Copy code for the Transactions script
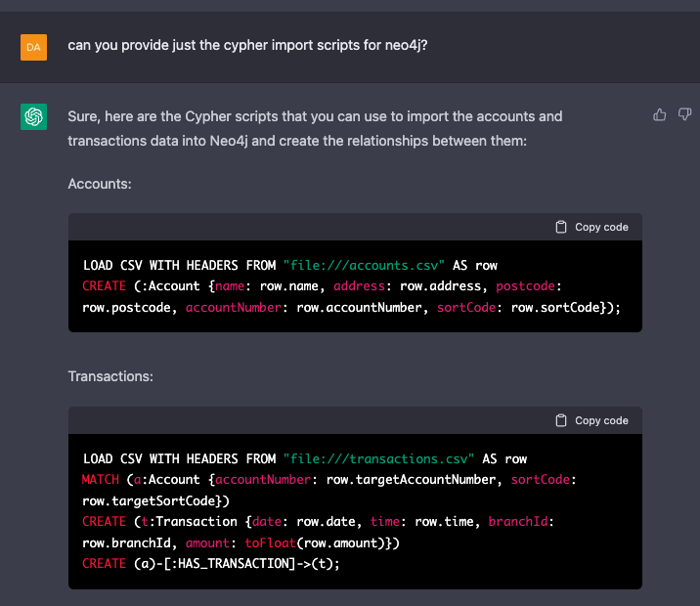This screenshot has height=606, width=700. pyautogui.click(x=591, y=420)
